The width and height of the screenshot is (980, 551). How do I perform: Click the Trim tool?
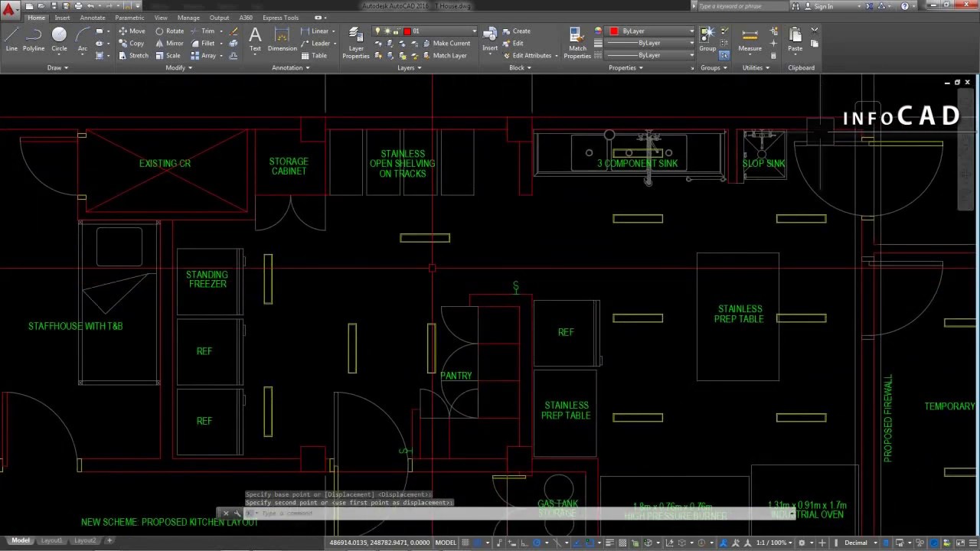(x=203, y=31)
